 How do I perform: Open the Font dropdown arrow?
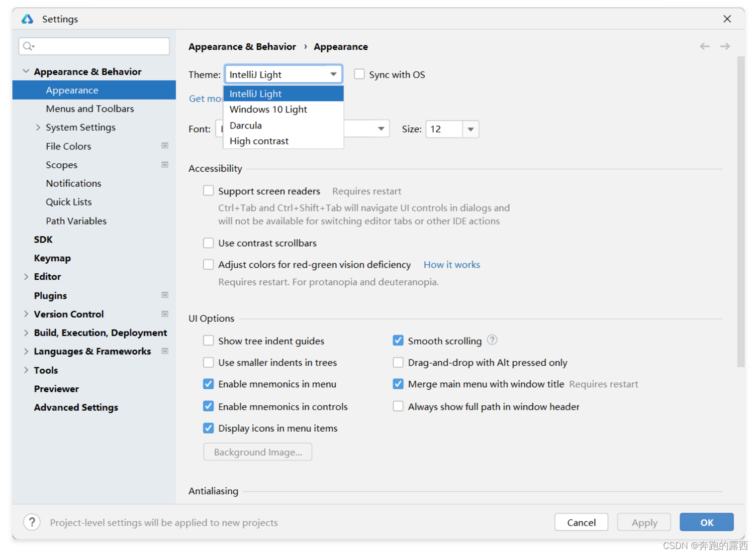tap(381, 129)
